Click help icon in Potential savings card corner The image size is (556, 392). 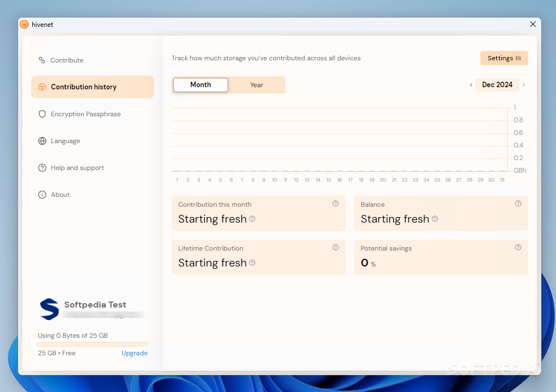(518, 247)
